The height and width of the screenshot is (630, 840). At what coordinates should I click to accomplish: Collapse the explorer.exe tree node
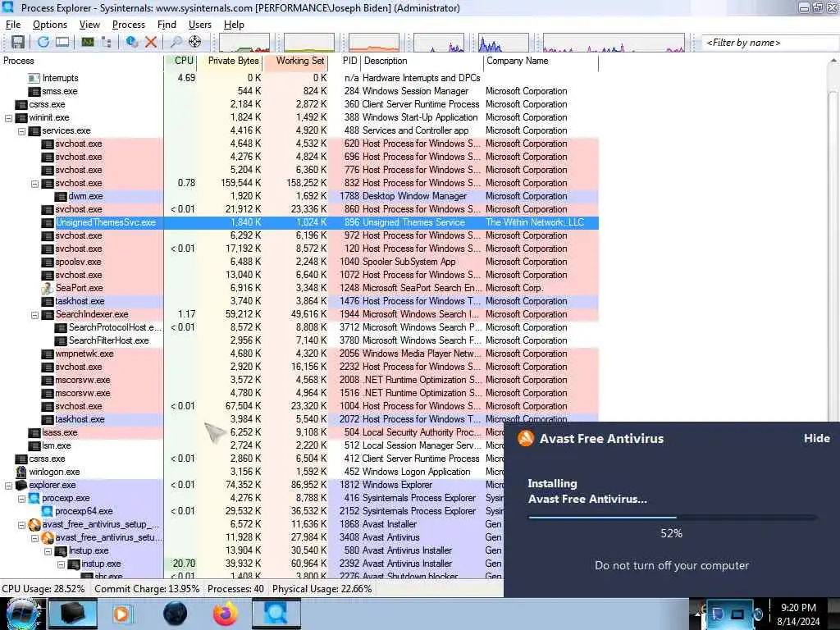coord(8,486)
